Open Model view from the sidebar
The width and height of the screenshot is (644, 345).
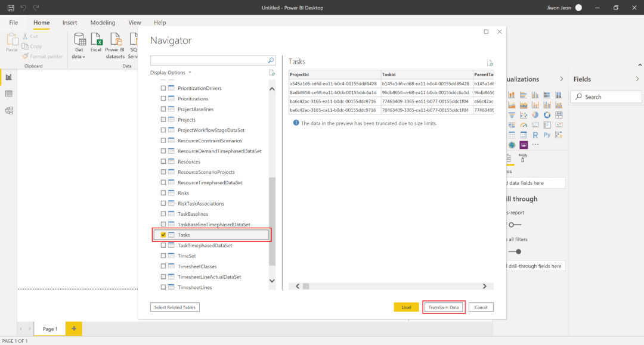(x=9, y=110)
